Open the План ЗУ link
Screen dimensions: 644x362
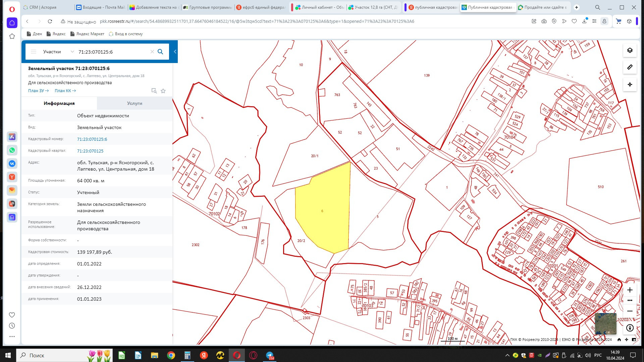click(x=38, y=91)
